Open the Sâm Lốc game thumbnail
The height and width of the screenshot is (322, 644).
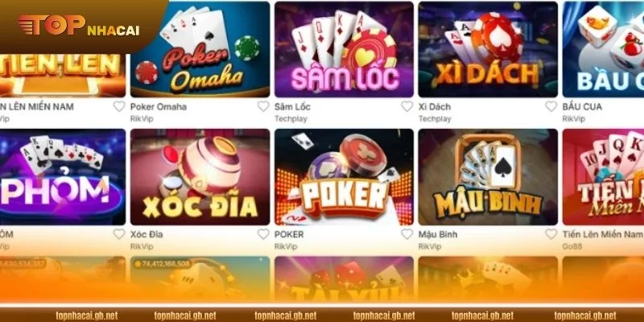[x=345, y=49]
